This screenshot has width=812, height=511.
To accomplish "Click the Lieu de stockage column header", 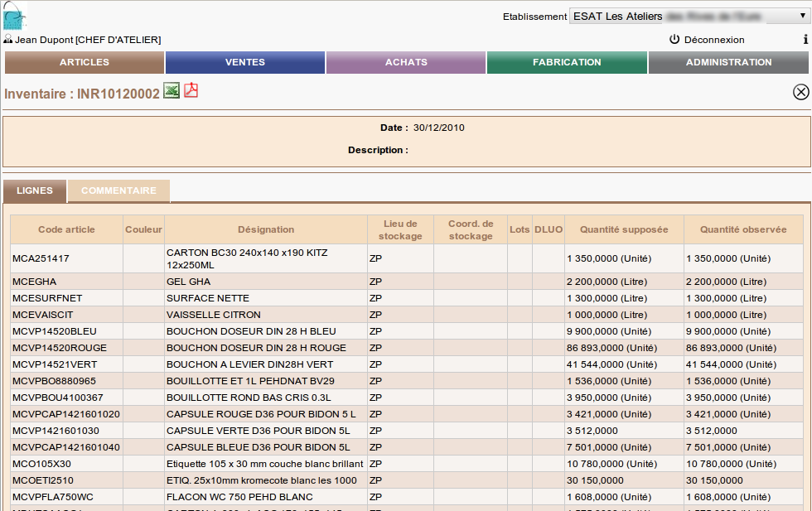I will point(400,229).
